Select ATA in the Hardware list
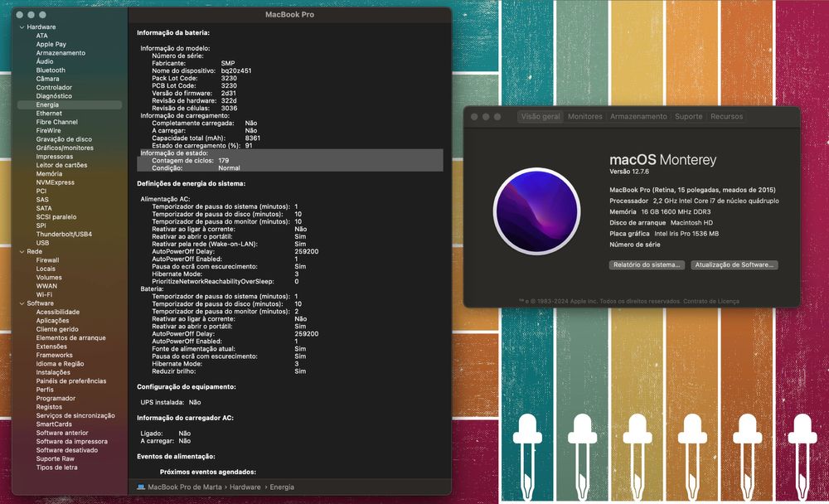The height and width of the screenshot is (504, 829). pos(41,36)
